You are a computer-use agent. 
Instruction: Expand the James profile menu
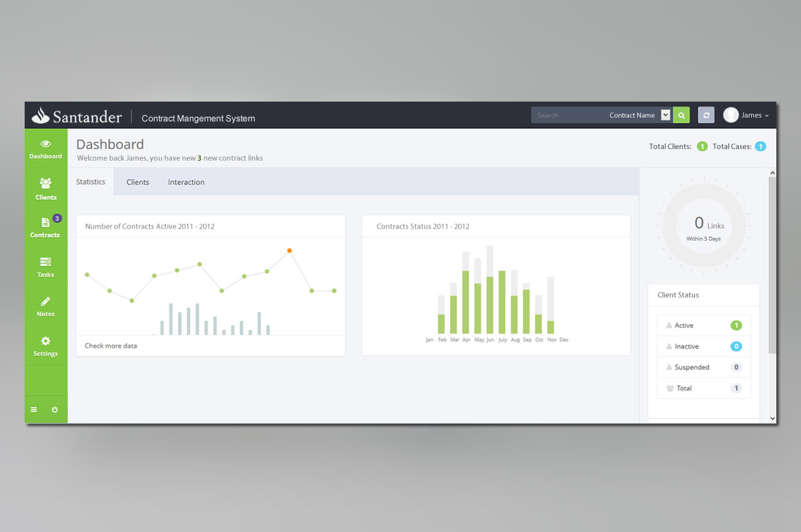746,115
